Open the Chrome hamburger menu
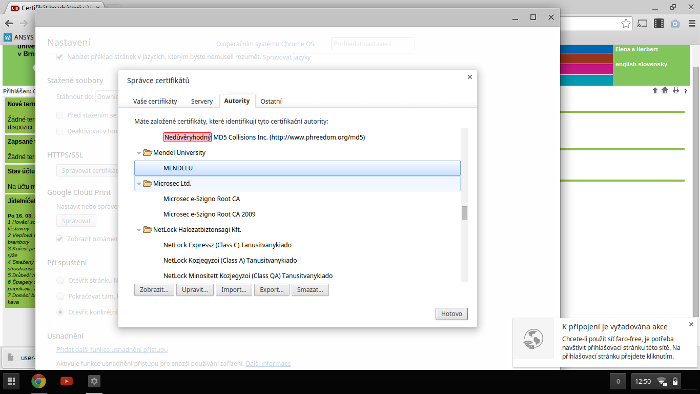Image resolution: width=700 pixels, height=394 pixels. click(692, 24)
